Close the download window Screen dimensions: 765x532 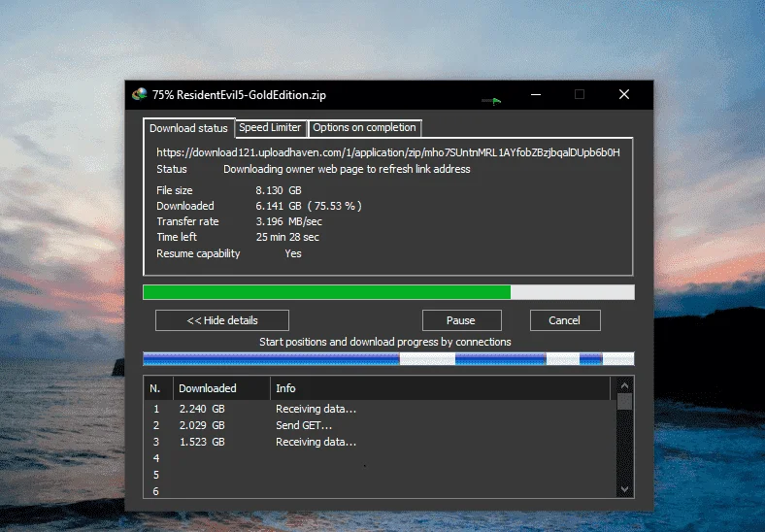pos(624,95)
